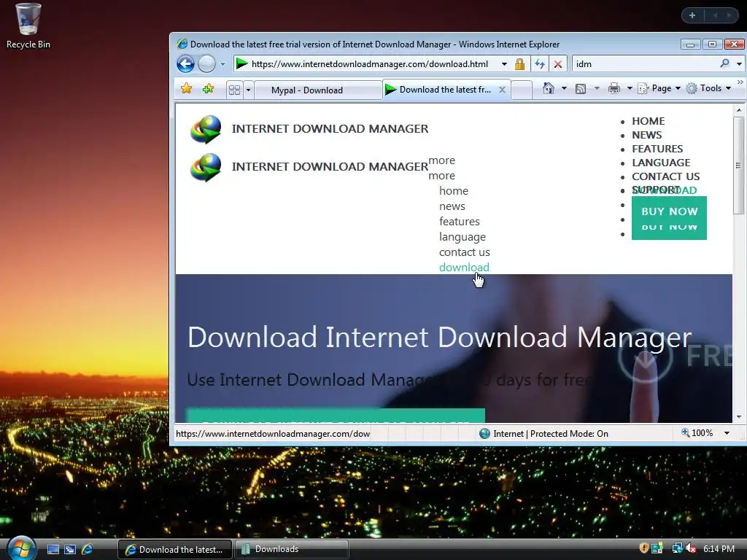747x560 pixels.
Task: Click Switch between windows icon
Action: tap(70, 550)
